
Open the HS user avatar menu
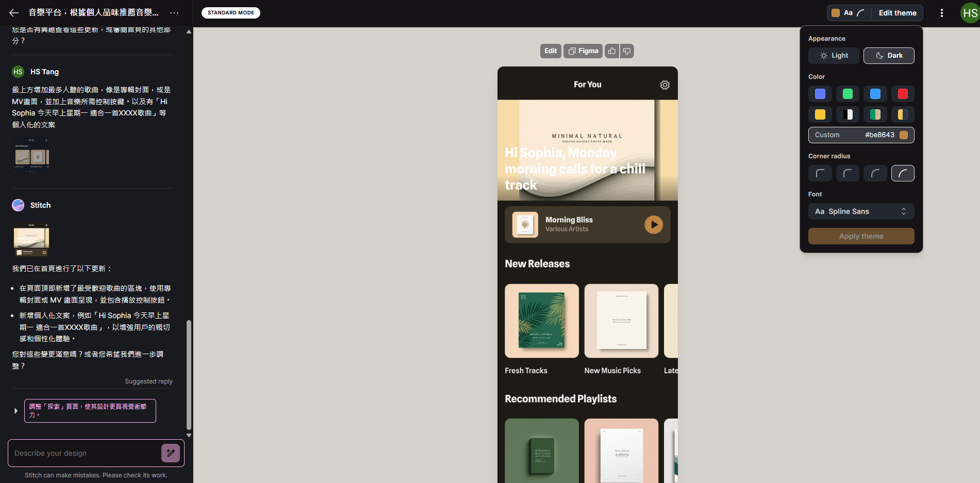(x=970, y=13)
